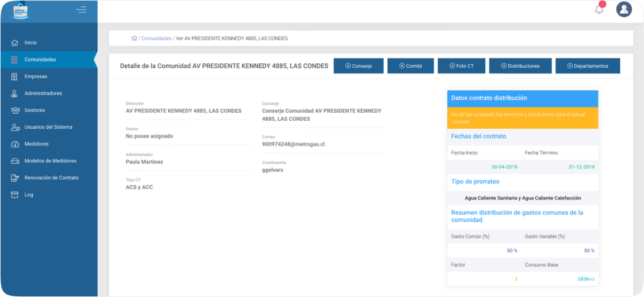This screenshot has width=644, height=297.
Task: Click 'Resumen distribución de gastos comunes' heading
Action: point(517,216)
